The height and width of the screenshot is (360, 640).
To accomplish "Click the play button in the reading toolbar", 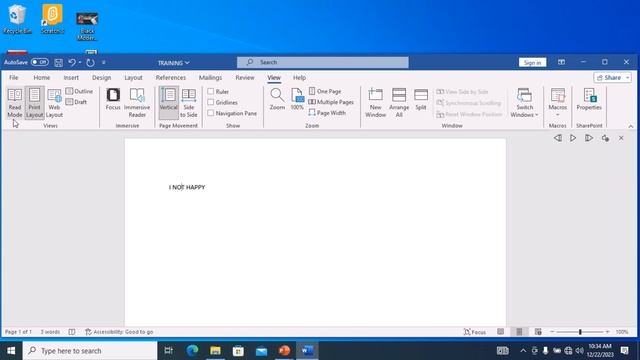I will 573,138.
